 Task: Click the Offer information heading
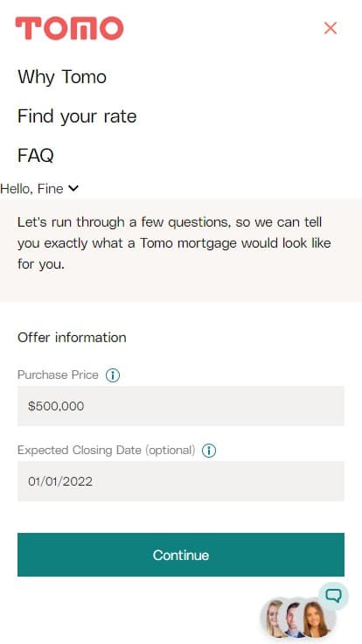tap(72, 338)
